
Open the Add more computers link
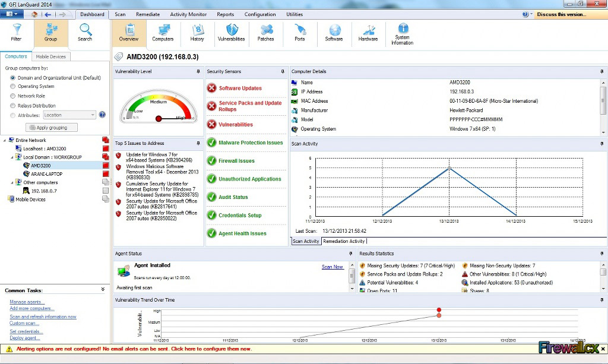32,309
